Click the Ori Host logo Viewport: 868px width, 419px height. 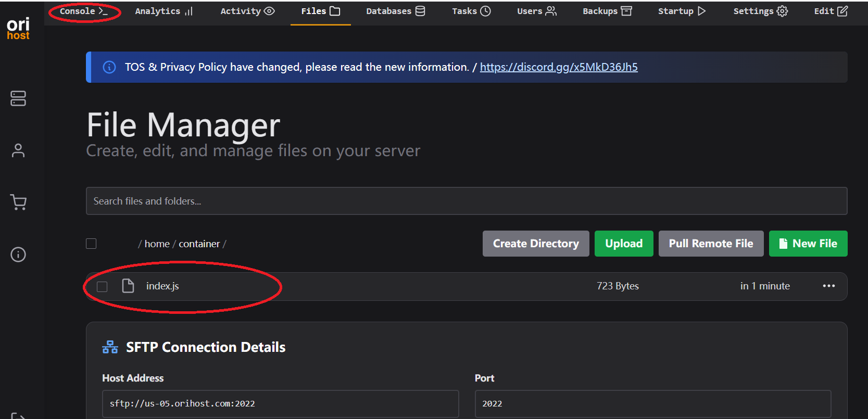pos(18,29)
